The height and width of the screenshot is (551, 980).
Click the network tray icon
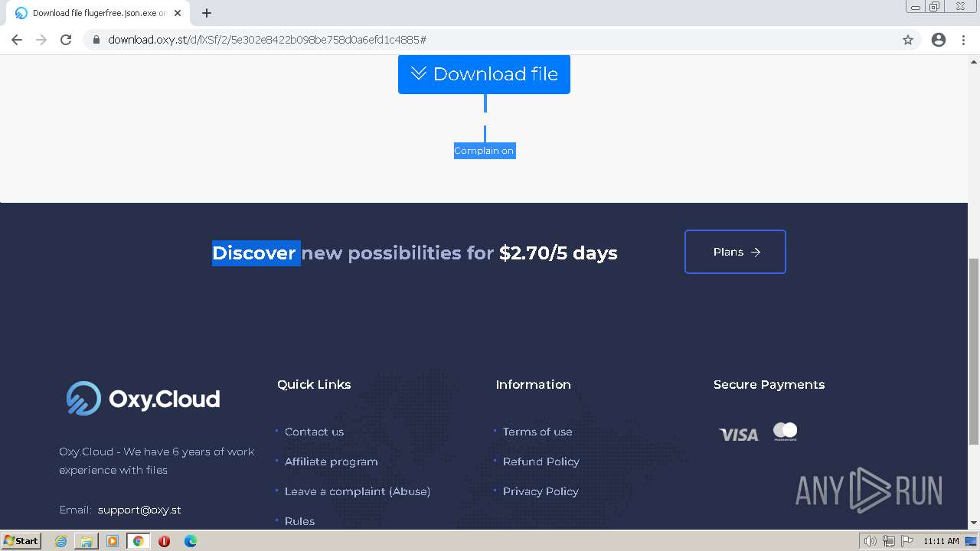(x=889, y=541)
